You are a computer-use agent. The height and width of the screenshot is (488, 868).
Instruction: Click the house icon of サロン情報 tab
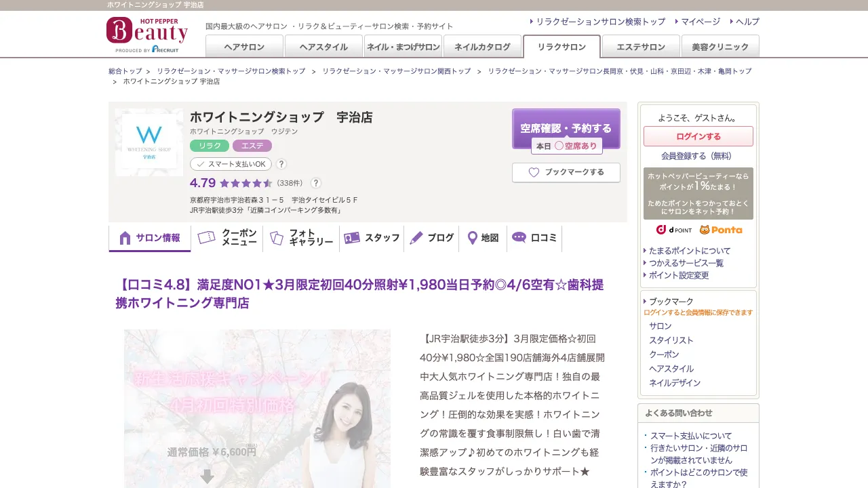(125, 238)
